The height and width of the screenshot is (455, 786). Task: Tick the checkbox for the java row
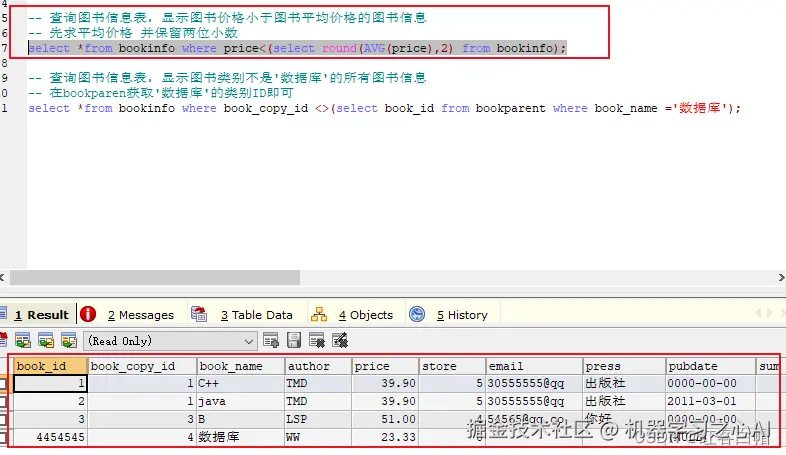(3, 401)
